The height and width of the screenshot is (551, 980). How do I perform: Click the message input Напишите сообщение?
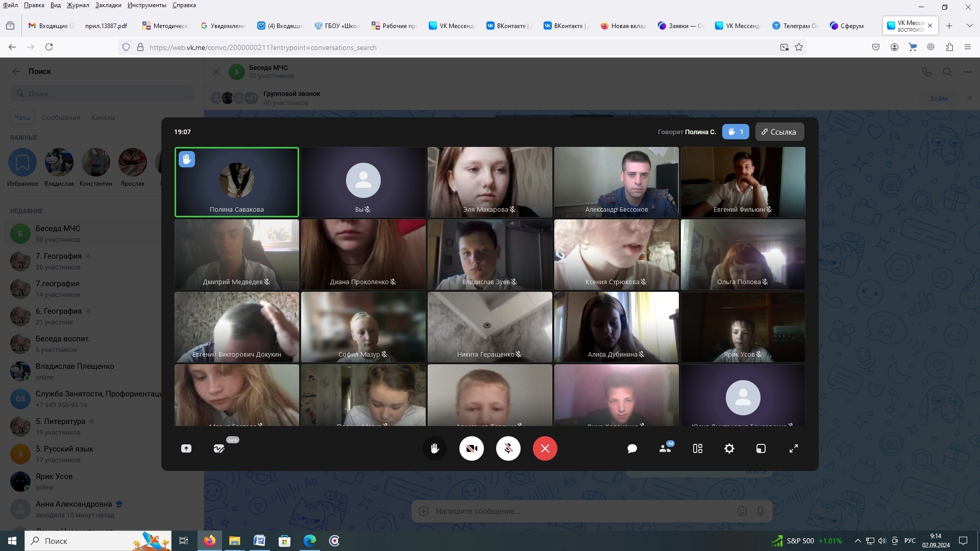582,511
